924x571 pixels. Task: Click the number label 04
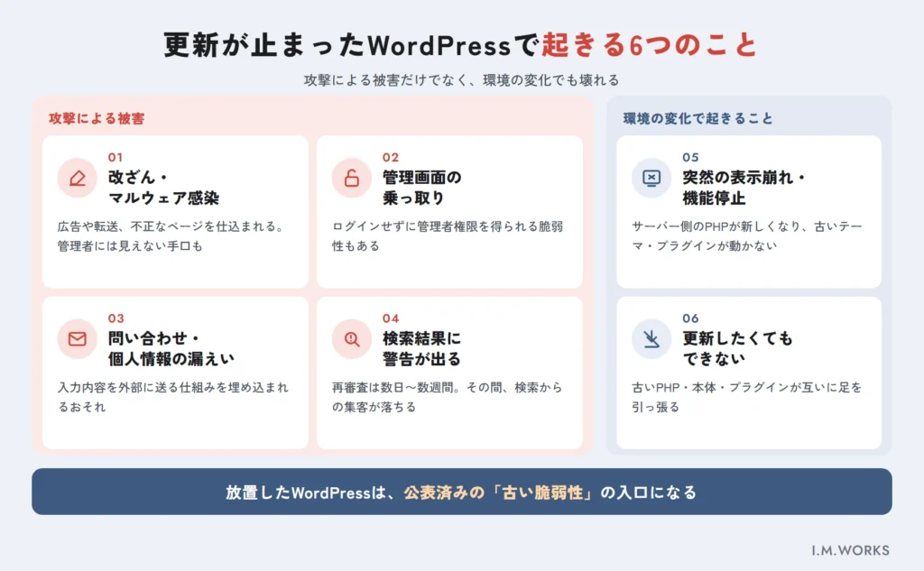click(391, 318)
